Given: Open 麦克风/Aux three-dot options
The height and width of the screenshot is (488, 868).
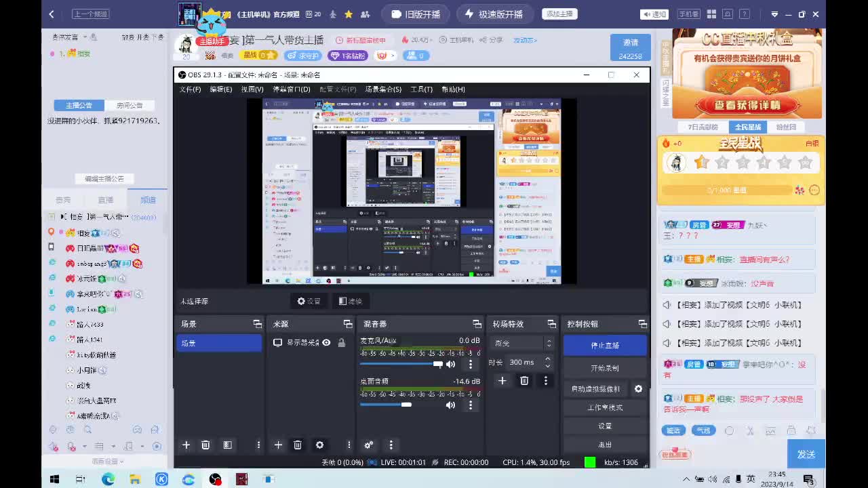Looking at the screenshot, I should point(471,365).
